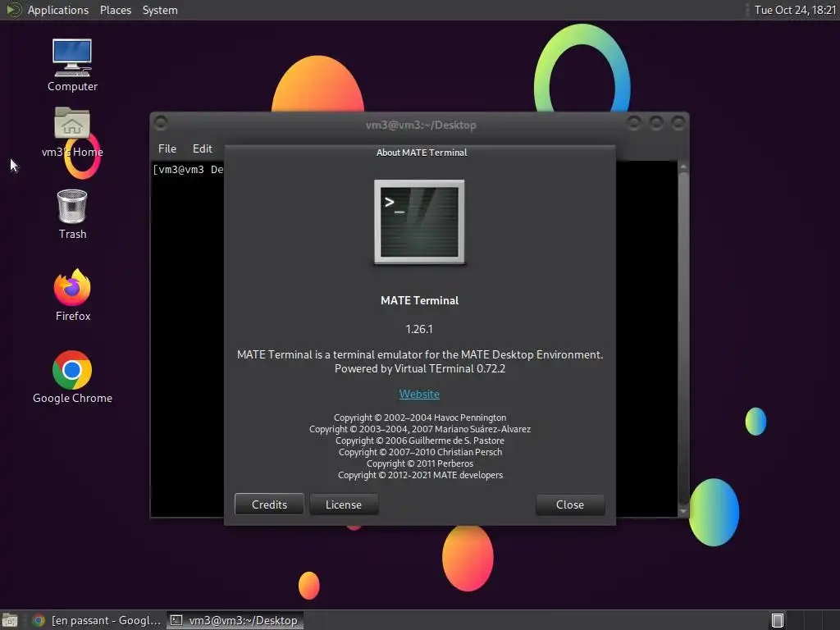840x630 pixels.
Task: Click the MATE Terminal logo image
Action: (x=419, y=221)
